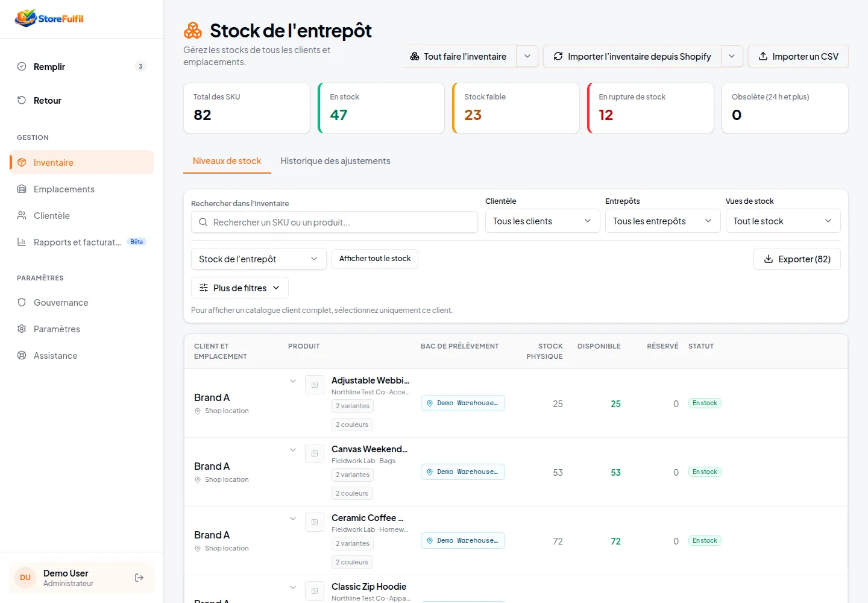The height and width of the screenshot is (603, 868).
Task: Click the Stock faible card
Action: (515, 108)
